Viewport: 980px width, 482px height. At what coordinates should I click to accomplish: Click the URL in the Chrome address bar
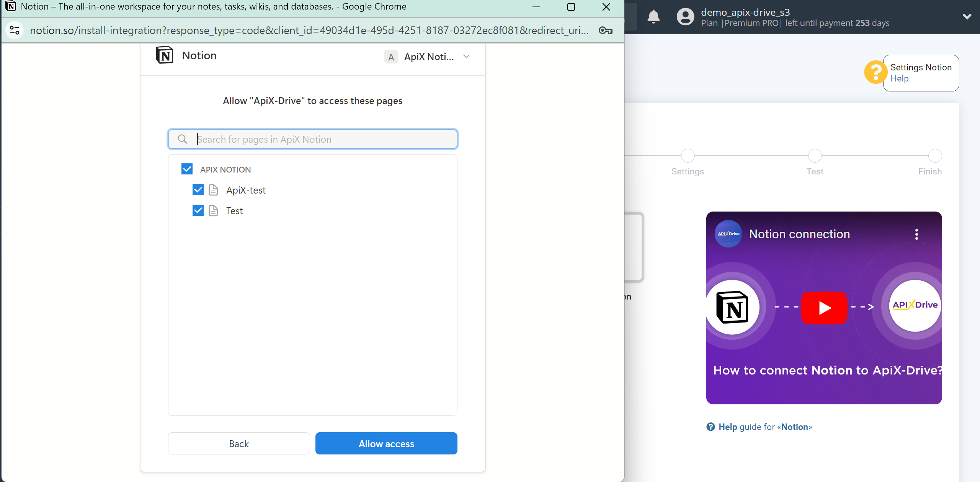tap(309, 30)
